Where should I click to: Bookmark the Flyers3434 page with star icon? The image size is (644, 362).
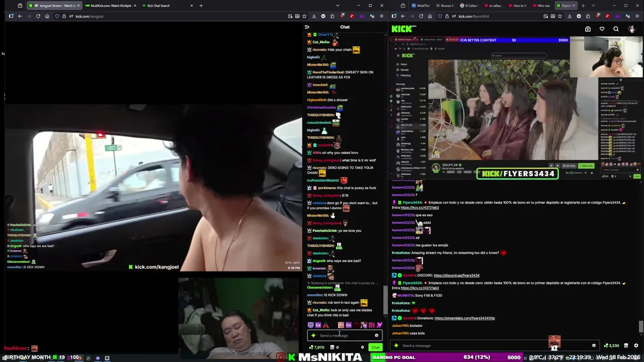(560, 16)
